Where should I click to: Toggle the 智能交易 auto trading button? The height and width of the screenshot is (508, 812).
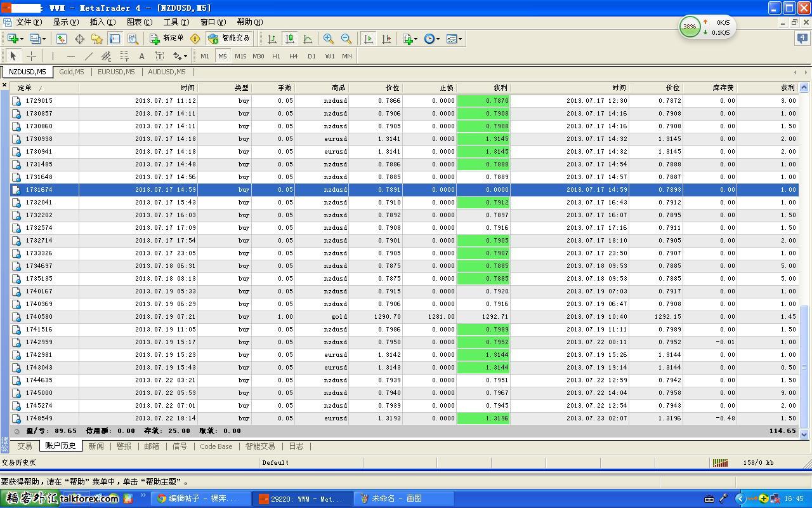[x=229, y=39]
